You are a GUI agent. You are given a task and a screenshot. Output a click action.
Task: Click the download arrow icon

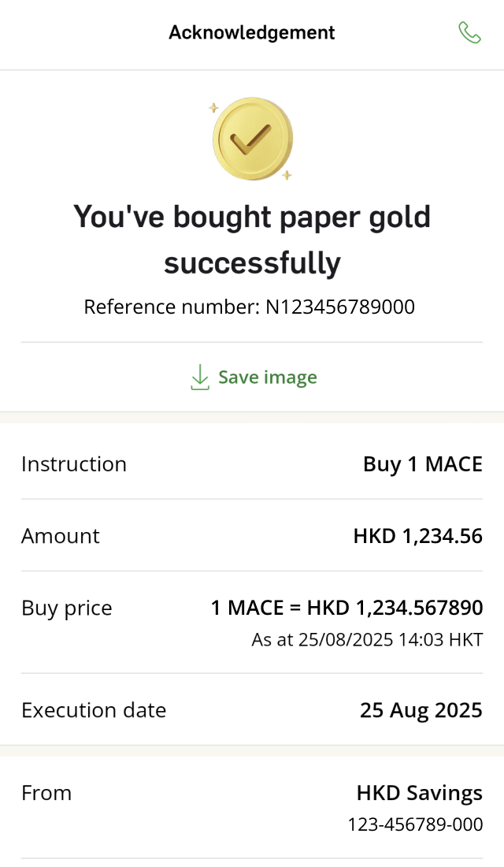click(x=200, y=378)
